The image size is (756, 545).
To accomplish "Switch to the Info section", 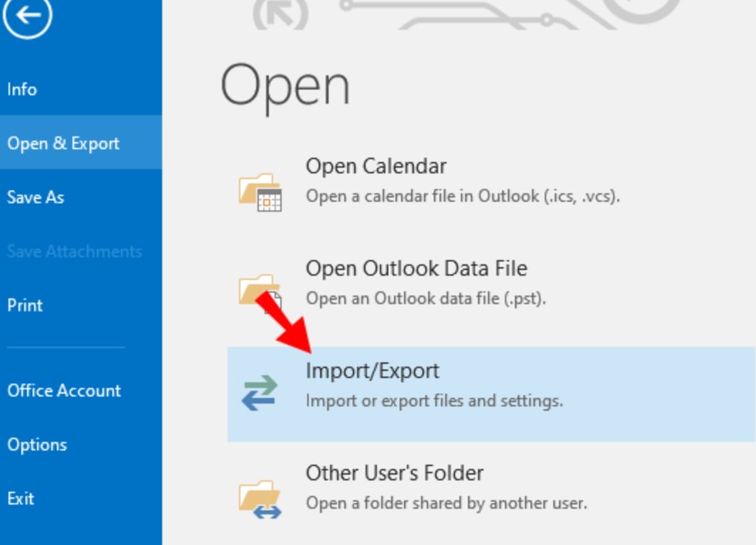I will tap(22, 89).
